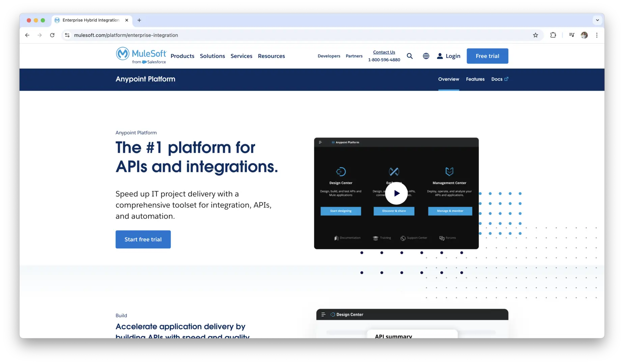Viewport: 624px width, 364px height.
Task: Open the Solutions menu
Action: (x=212, y=56)
